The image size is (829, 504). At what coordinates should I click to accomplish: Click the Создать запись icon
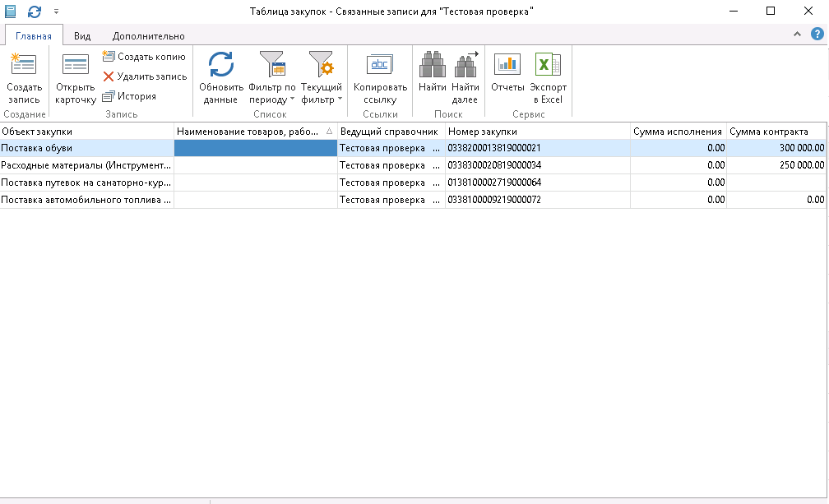click(24, 64)
